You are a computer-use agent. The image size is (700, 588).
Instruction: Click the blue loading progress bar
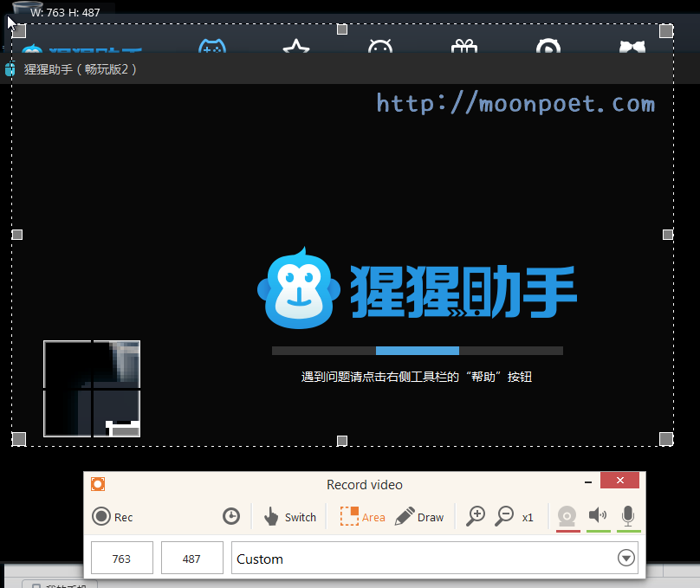tap(417, 351)
